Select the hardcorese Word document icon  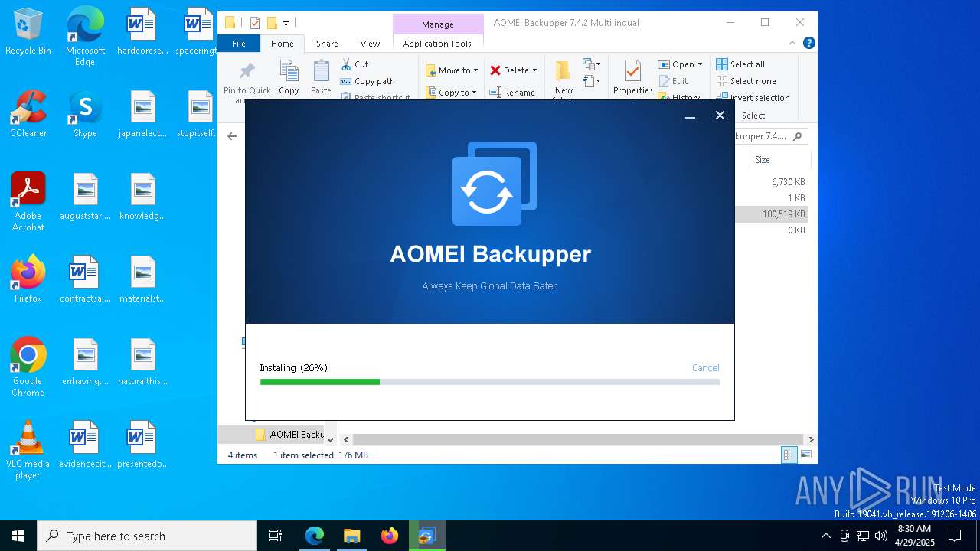point(142,32)
